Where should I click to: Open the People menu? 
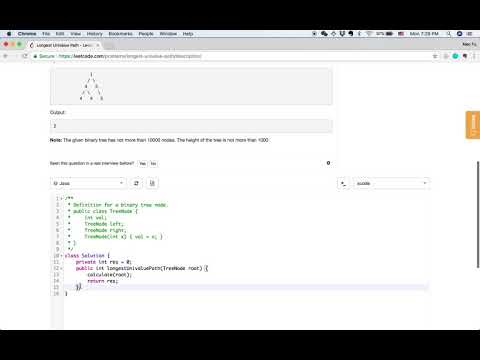[146, 34]
